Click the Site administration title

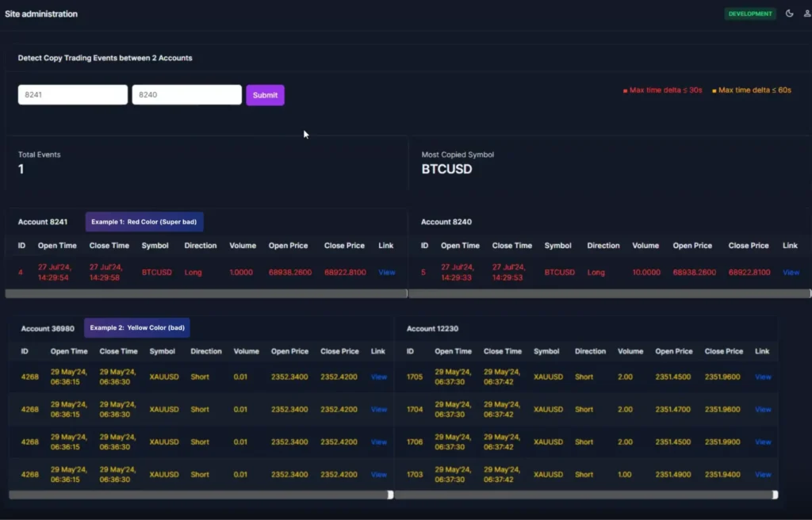pos(41,14)
